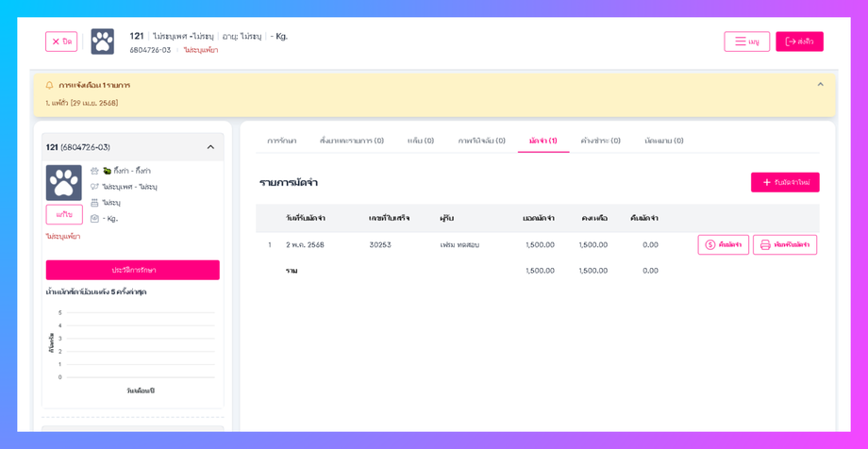Click the print deposit receipt button
Viewport: 868px width, 449px height.
point(785,244)
